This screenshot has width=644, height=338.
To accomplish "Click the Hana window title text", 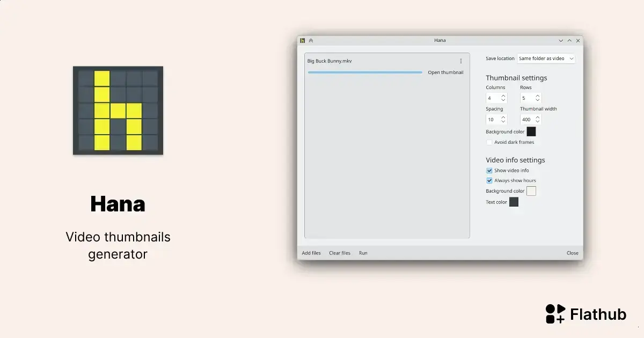I will pyautogui.click(x=440, y=40).
